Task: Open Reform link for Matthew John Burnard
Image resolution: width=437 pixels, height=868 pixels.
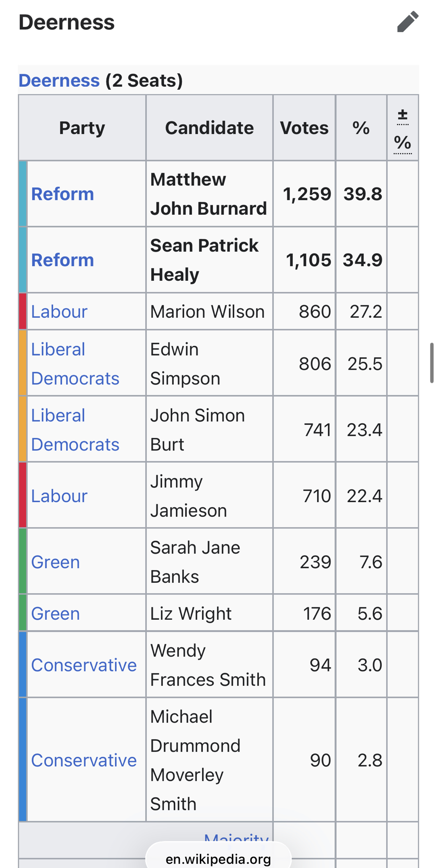Action: tap(63, 194)
